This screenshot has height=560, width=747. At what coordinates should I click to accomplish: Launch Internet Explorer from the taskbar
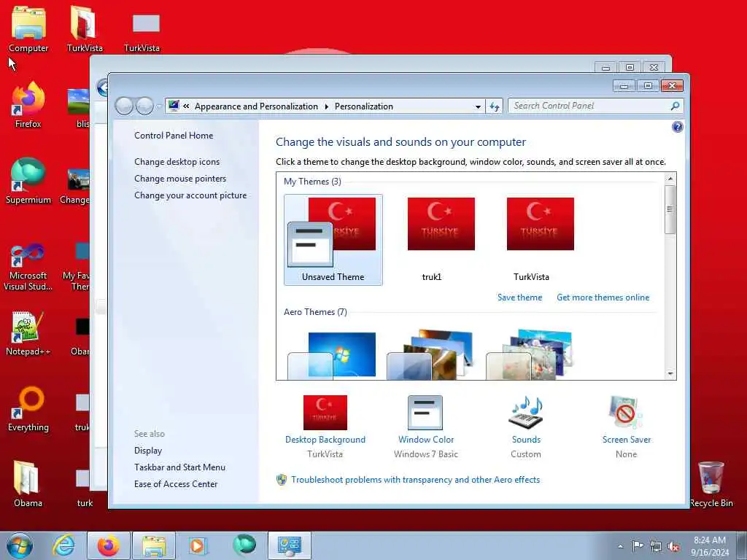(64, 545)
